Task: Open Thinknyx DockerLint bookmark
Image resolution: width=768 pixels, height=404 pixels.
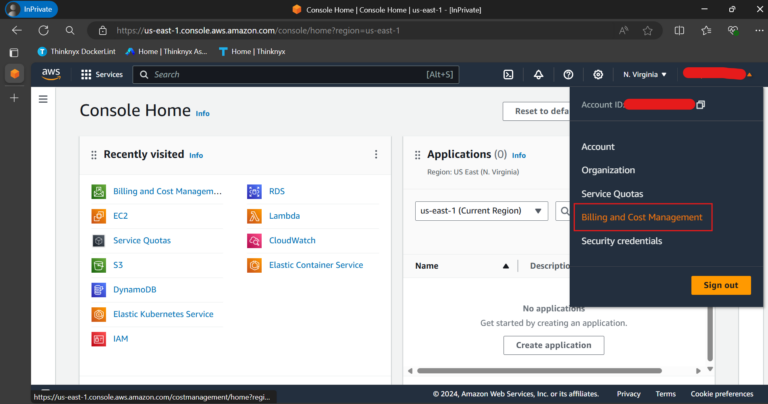Action: [x=77, y=51]
